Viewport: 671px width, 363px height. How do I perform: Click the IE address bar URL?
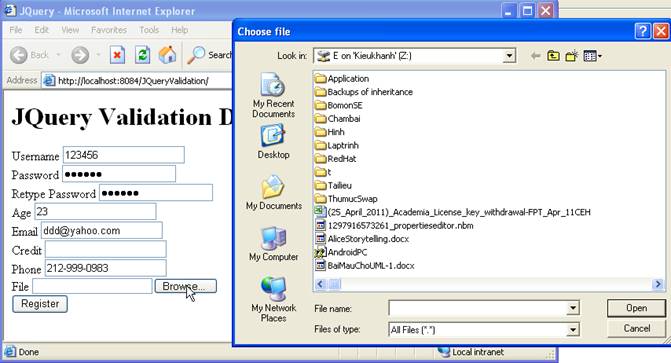(133, 80)
